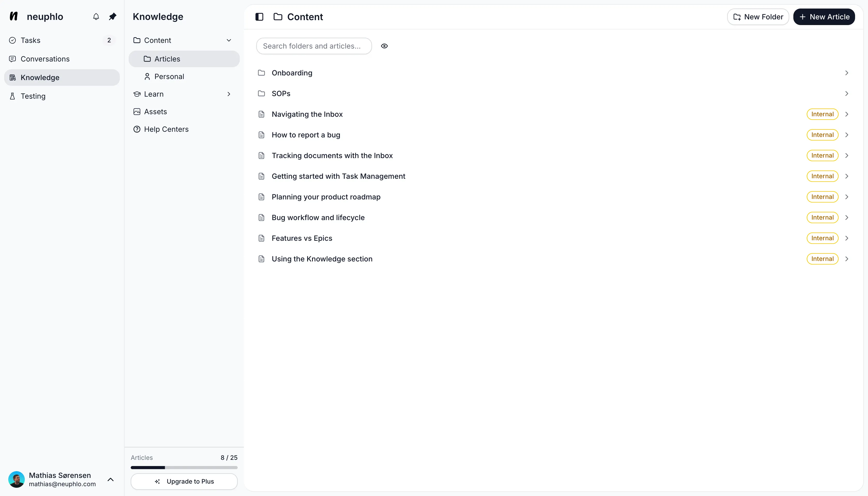
Task: Expand the Learn section arrow
Action: coord(229,94)
